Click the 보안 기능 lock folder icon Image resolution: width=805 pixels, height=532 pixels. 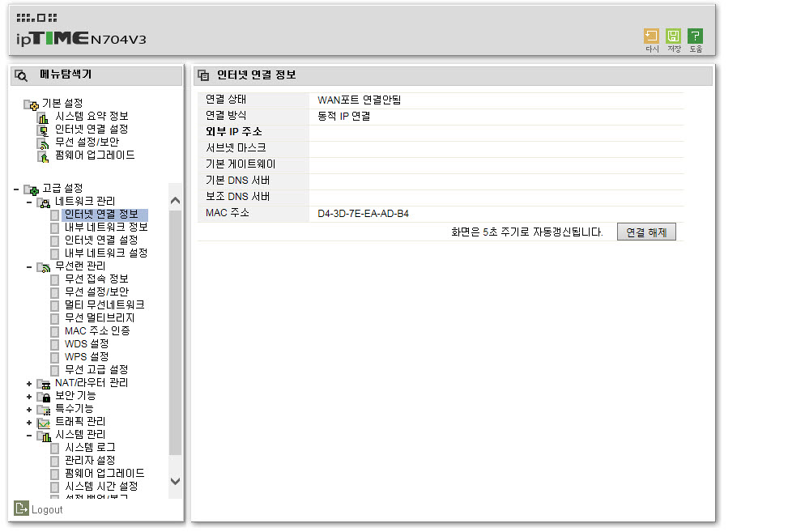tap(44, 397)
